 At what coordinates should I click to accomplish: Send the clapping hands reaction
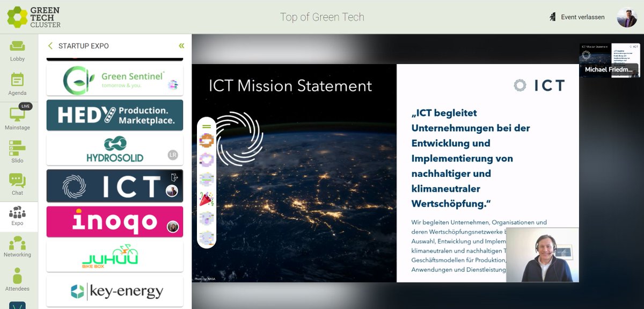point(207,141)
